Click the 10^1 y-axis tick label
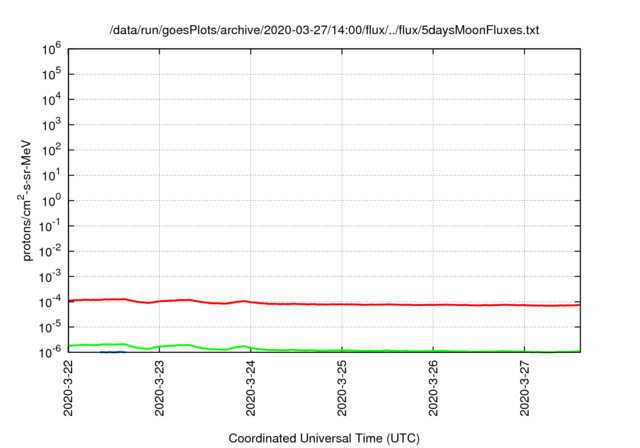Screen dimensions: 640x448 [51, 175]
